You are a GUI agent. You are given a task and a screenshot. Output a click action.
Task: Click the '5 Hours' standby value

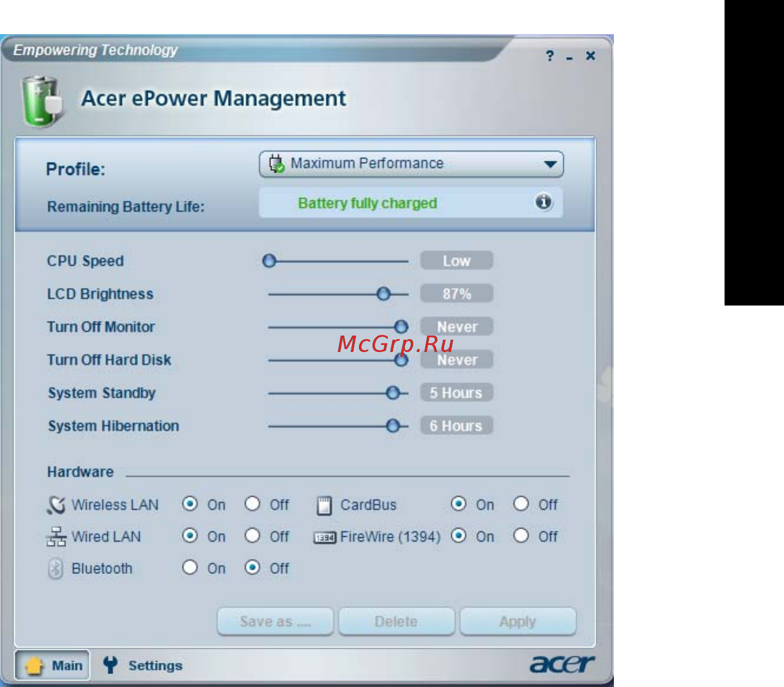457,393
